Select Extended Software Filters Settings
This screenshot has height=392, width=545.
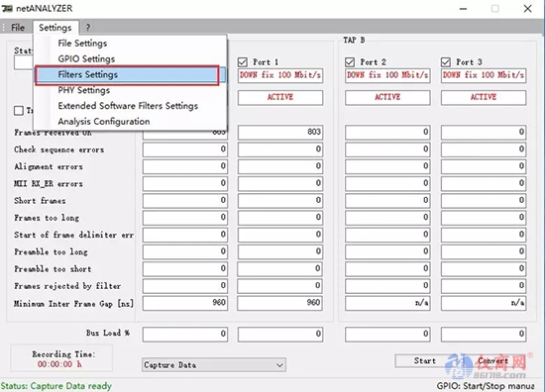128,106
